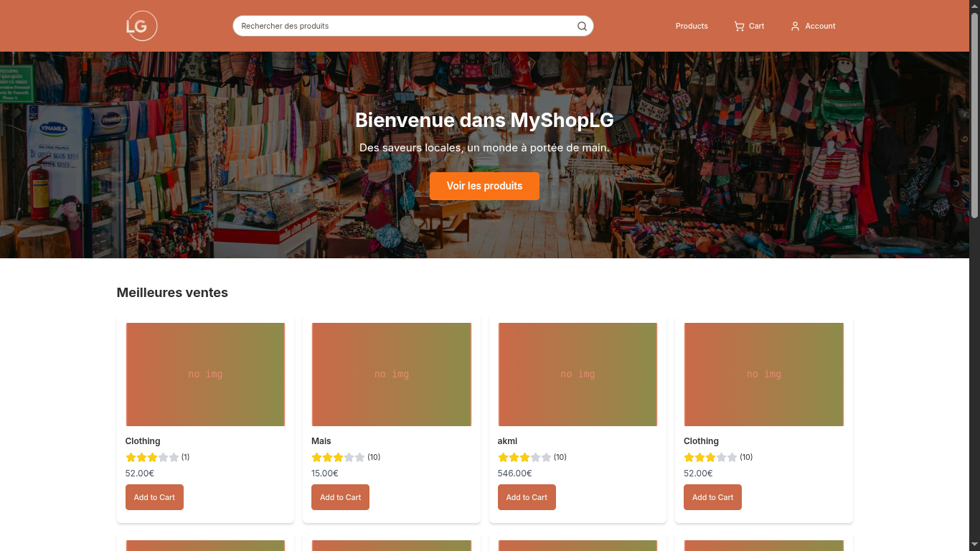Click the (10) review count for Mais
980x551 pixels.
coord(374,457)
